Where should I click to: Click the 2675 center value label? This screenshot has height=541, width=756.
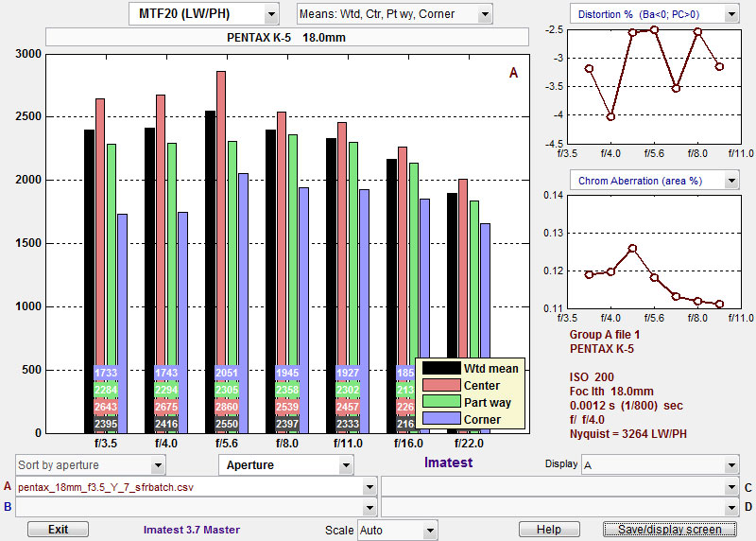166,407
